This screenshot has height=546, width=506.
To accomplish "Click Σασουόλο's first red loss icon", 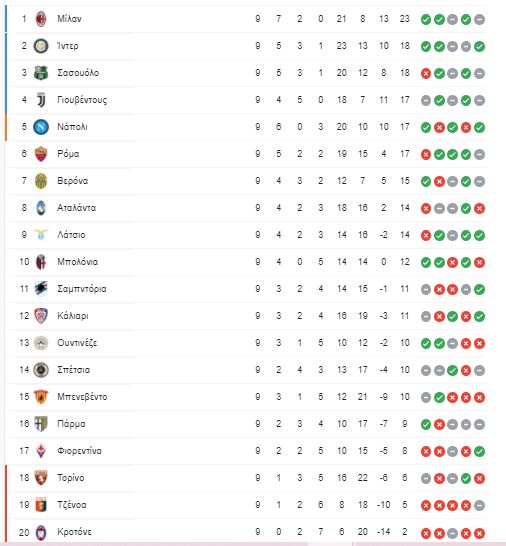I will tap(426, 73).
